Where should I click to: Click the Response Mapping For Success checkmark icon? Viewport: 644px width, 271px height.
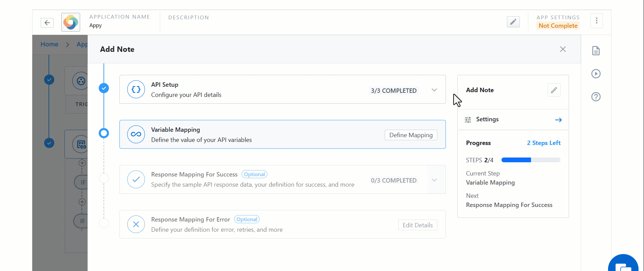coord(136,179)
